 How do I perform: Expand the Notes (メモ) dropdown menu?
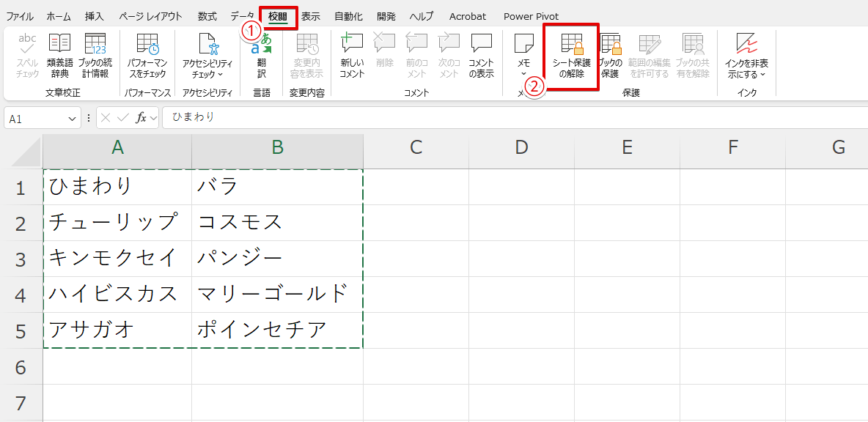coord(523,73)
